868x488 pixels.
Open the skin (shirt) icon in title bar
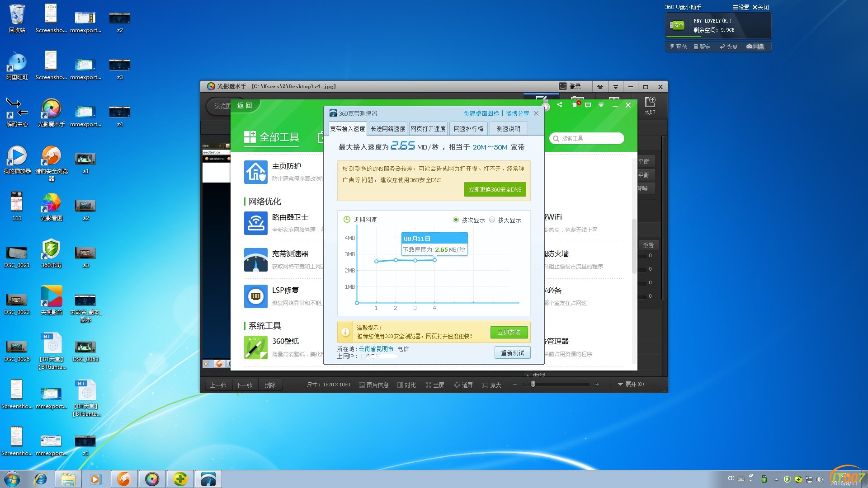(x=600, y=87)
